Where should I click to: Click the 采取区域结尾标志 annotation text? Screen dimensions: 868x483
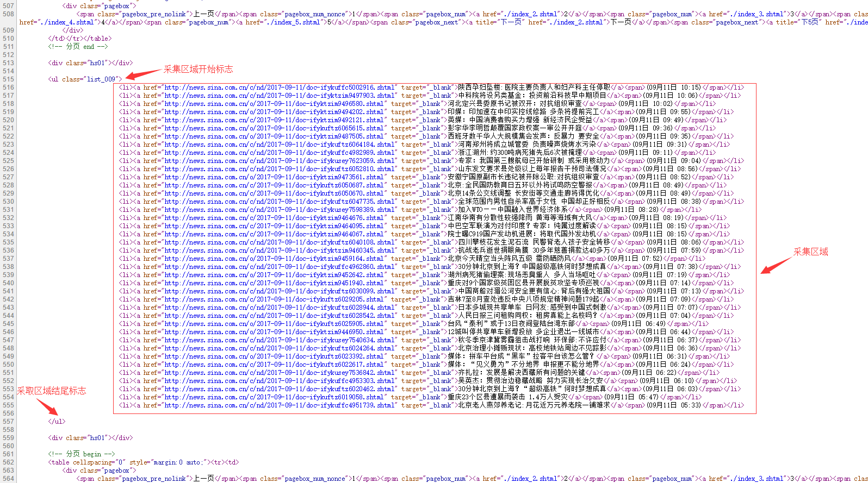coord(52,391)
